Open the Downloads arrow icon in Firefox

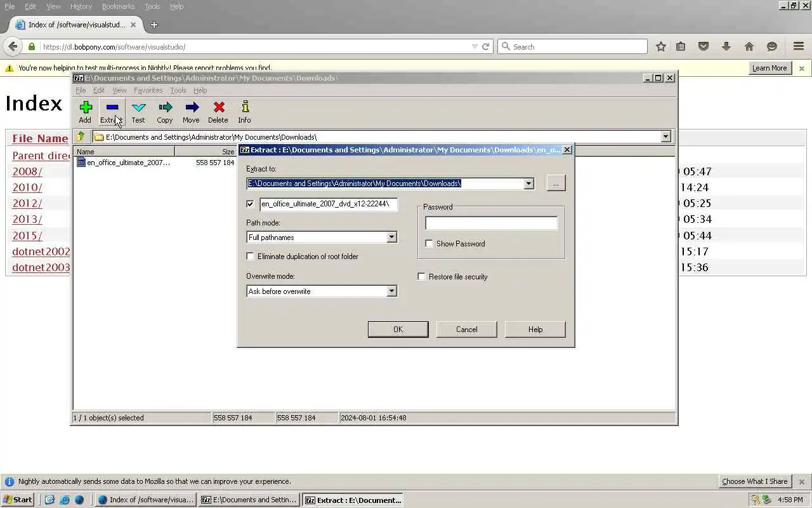click(726, 46)
